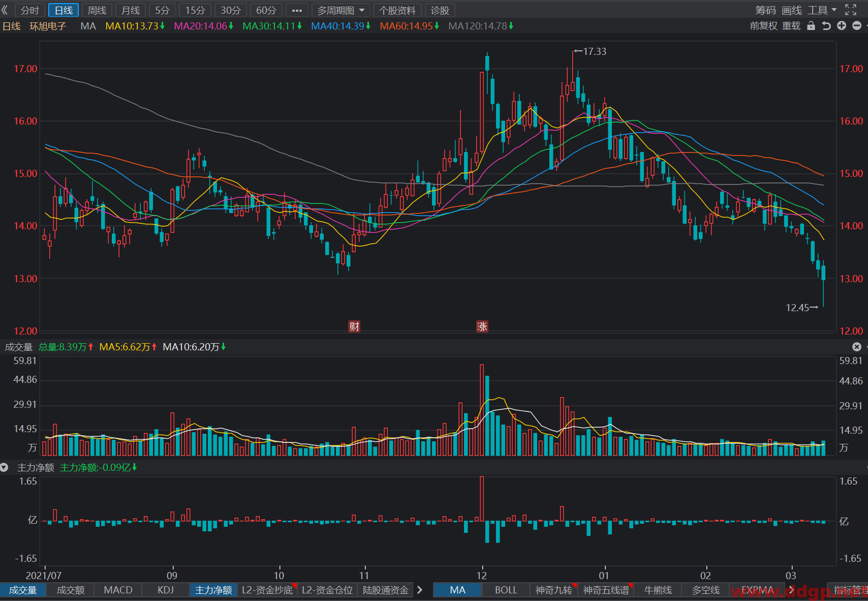The image size is (868, 601).
Task: Select the L2-资金抄底 indicator tab
Action: pos(267,590)
